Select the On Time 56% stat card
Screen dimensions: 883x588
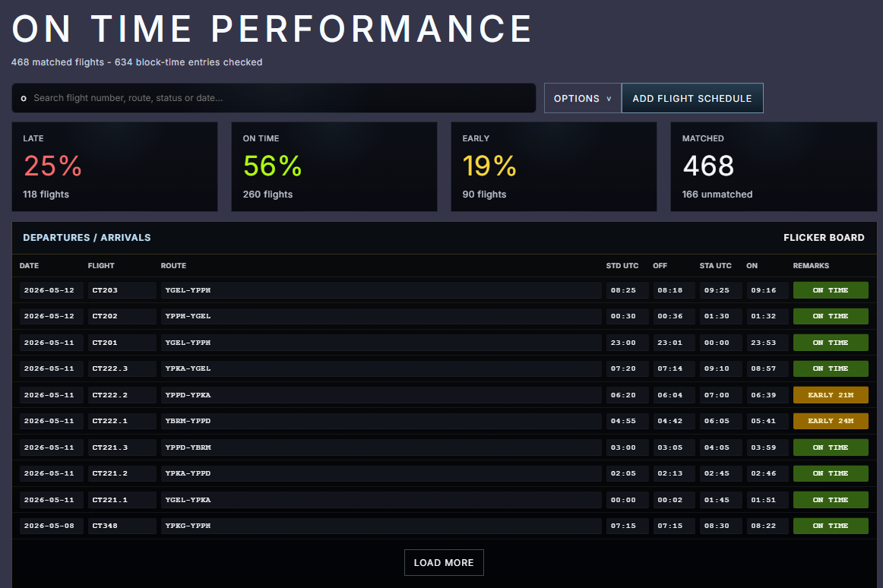334,166
